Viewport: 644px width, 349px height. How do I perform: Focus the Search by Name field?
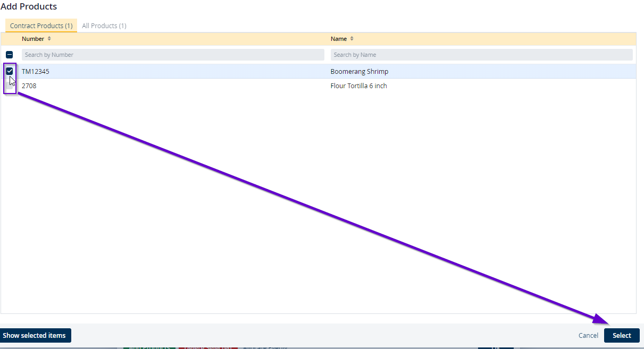point(481,55)
